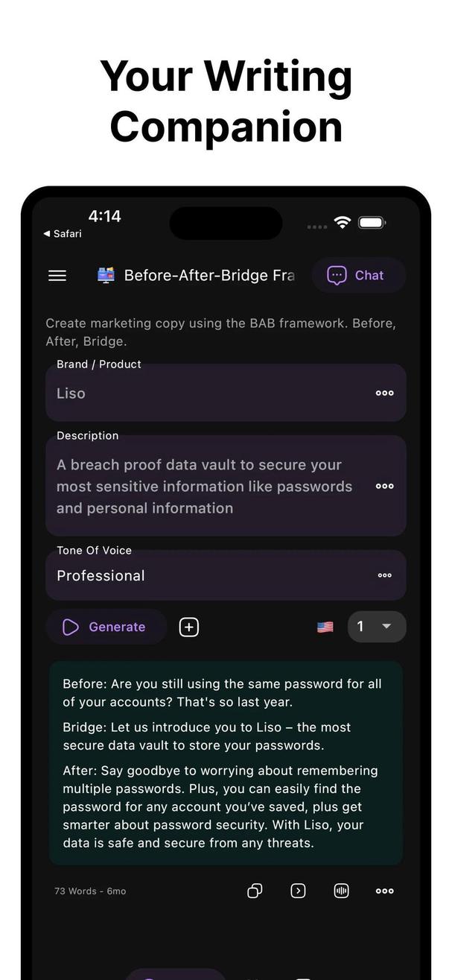Click the 73 Words word count label
Image resolution: width=452 pixels, height=980 pixels.
pyautogui.click(x=89, y=891)
